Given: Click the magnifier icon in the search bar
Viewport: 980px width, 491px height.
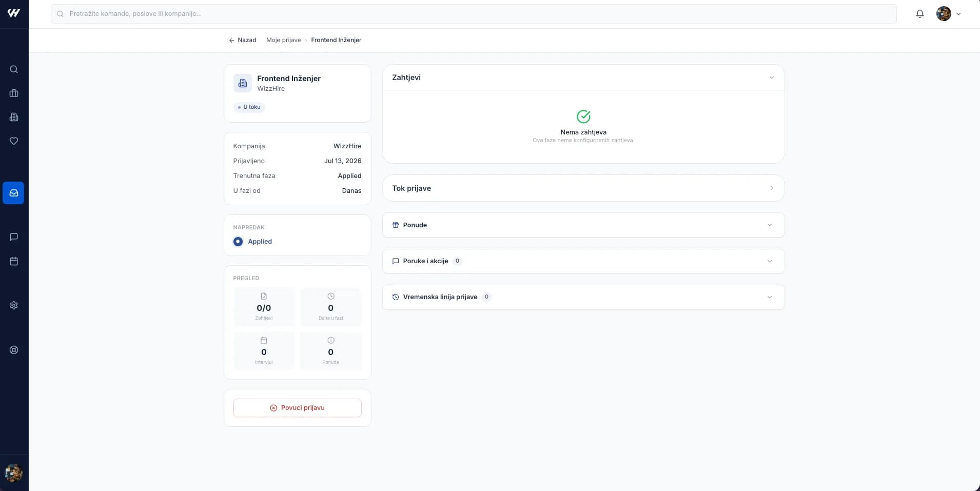Looking at the screenshot, I should [x=60, y=14].
